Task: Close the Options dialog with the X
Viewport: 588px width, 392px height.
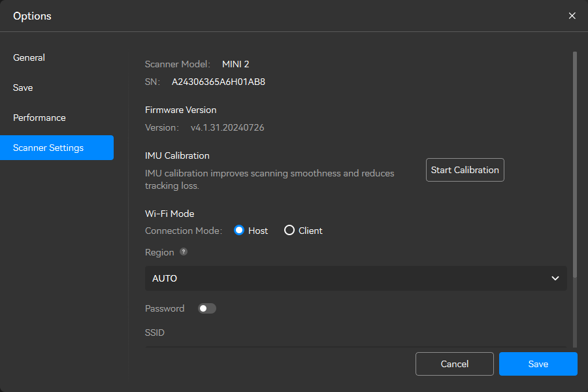Action: tap(572, 16)
